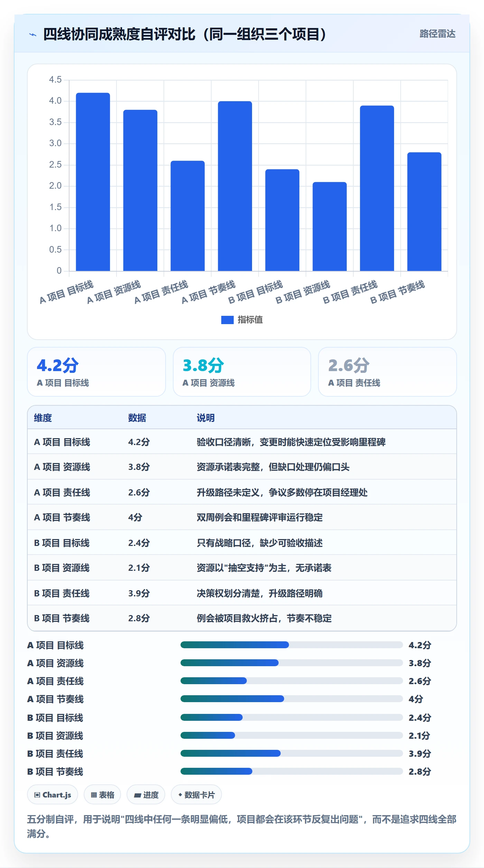Open the 4.2分 A 项目 目标线 card
Image resolution: width=484 pixels, height=868 pixels.
pos(96,372)
